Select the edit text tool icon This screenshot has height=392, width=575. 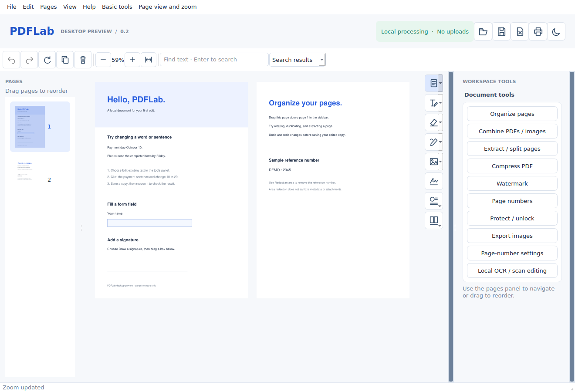click(x=433, y=103)
